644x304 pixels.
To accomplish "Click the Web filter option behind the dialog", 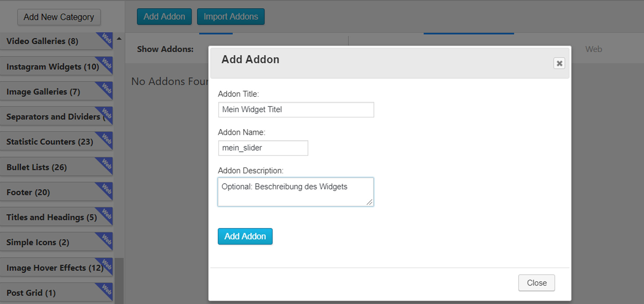I will coord(594,49).
